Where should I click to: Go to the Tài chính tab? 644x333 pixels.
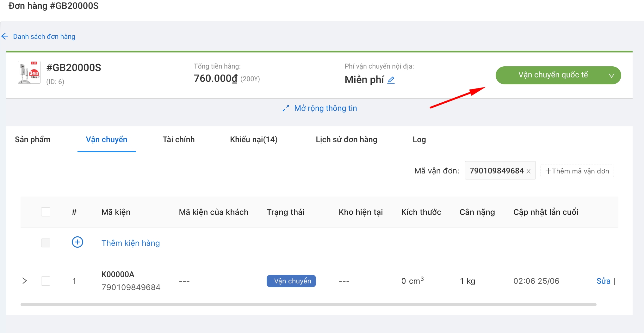[x=178, y=140]
